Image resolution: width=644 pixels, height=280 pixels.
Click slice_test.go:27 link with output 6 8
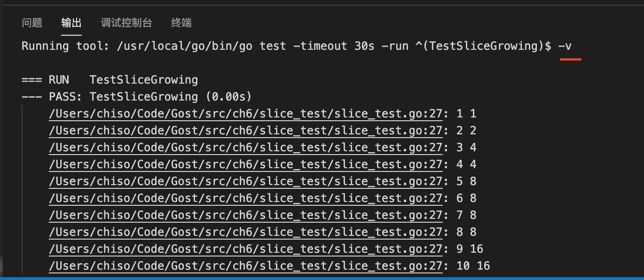[245, 198]
